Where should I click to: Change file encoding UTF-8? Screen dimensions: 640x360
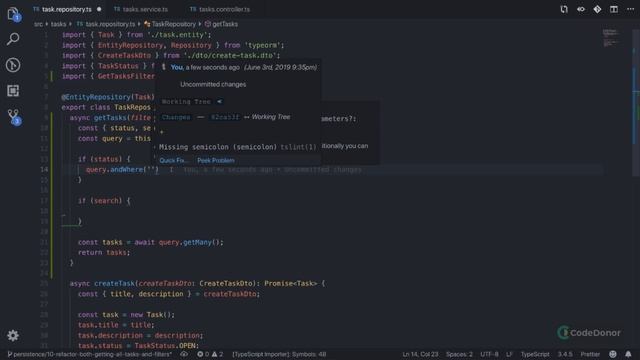pos(489,354)
